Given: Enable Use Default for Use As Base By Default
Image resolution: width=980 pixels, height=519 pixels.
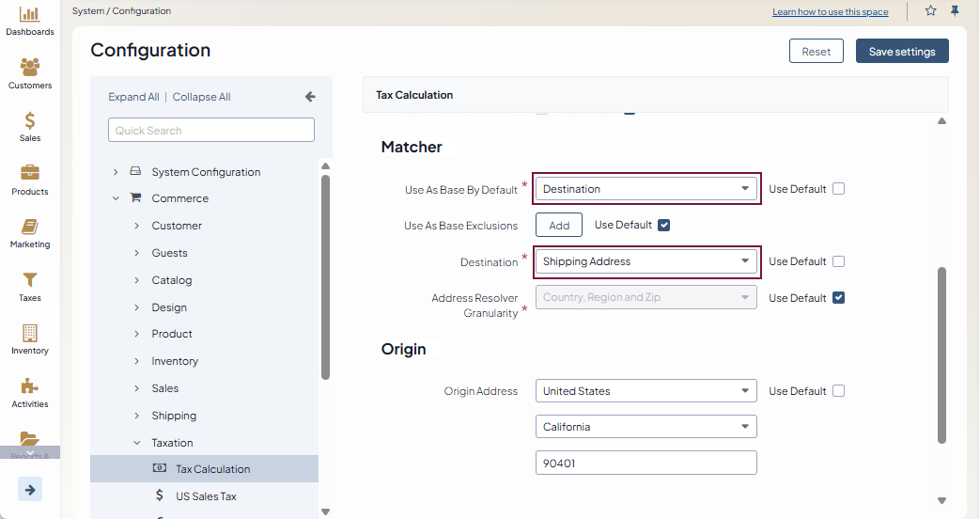Looking at the screenshot, I should [839, 189].
